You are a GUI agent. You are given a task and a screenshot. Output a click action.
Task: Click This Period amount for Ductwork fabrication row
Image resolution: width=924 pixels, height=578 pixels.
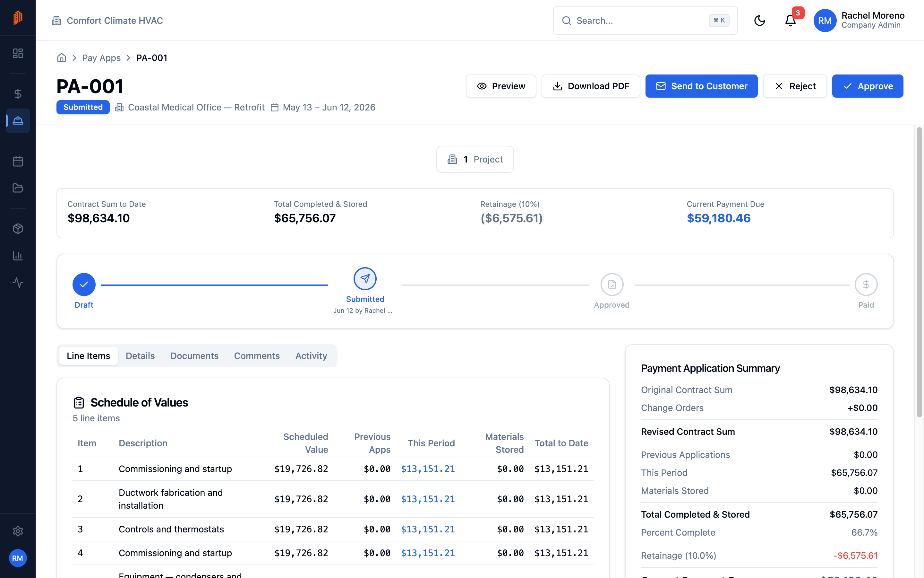coord(428,499)
